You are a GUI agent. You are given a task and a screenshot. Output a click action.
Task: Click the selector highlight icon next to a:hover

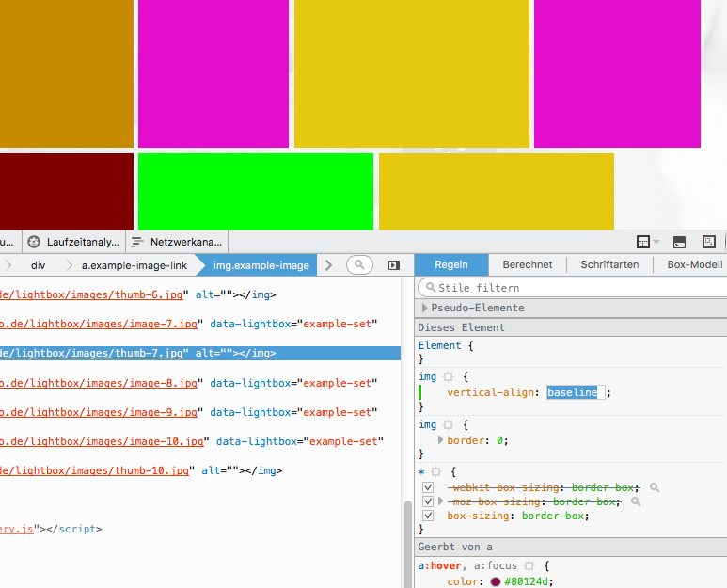529,566
